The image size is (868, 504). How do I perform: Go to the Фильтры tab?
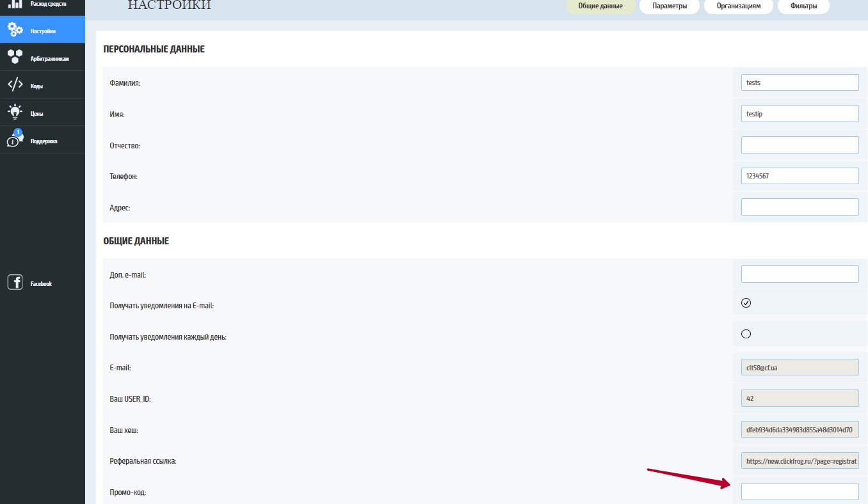(x=803, y=6)
